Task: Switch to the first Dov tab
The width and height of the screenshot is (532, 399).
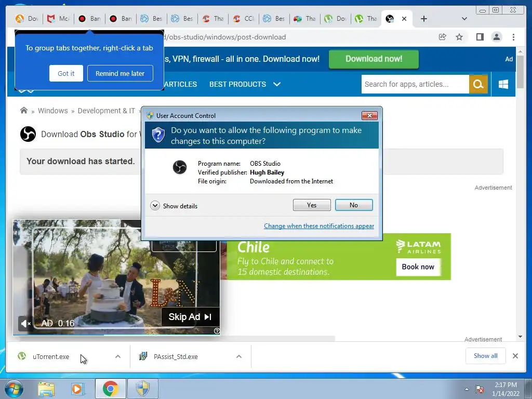Action: [x=27, y=19]
